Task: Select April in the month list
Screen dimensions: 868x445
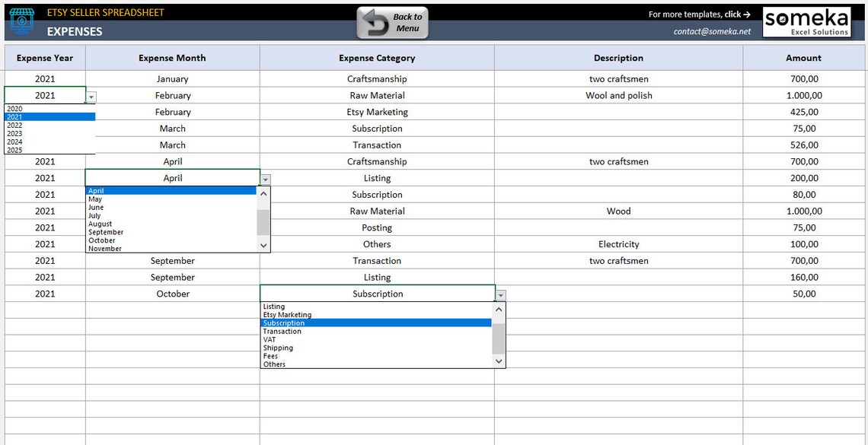Action: [x=171, y=191]
